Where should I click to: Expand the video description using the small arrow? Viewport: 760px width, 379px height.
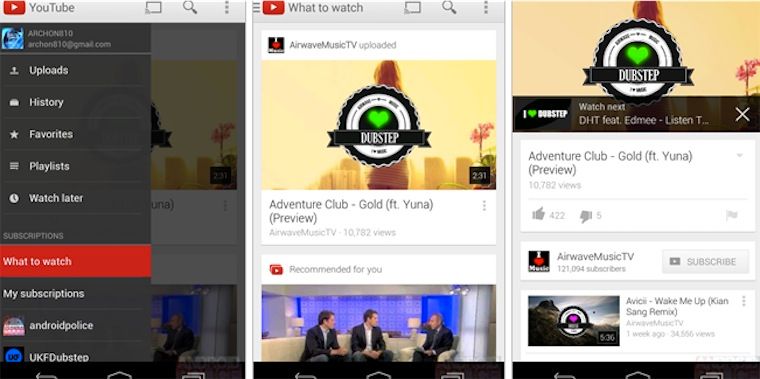tap(740, 156)
